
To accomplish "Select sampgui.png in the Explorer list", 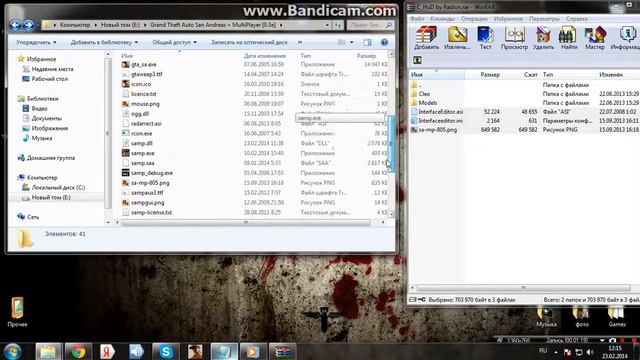I will point(147,202).
